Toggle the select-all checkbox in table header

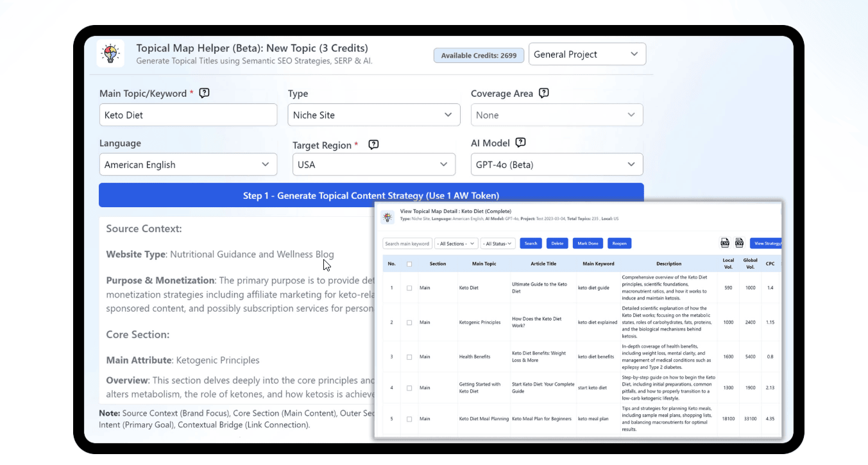[409, 264]
